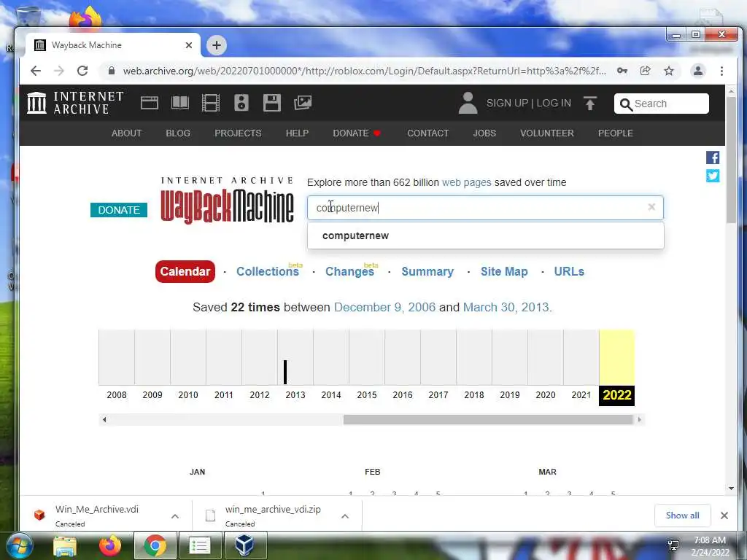This screenshot has width=747, height=560.
Task: Open the Chrome profile icon
Action: pyautogui.click(x=698, y=71)
